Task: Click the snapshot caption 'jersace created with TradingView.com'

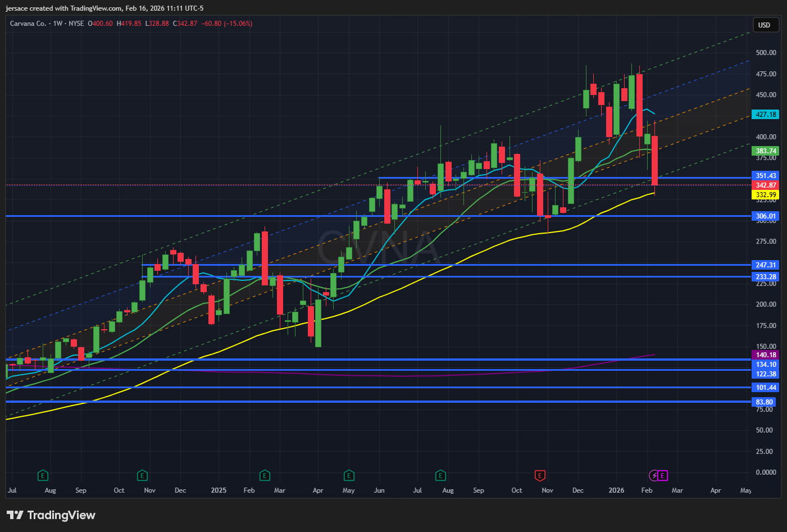Action: pyautogui.click(x=63, y=8)
